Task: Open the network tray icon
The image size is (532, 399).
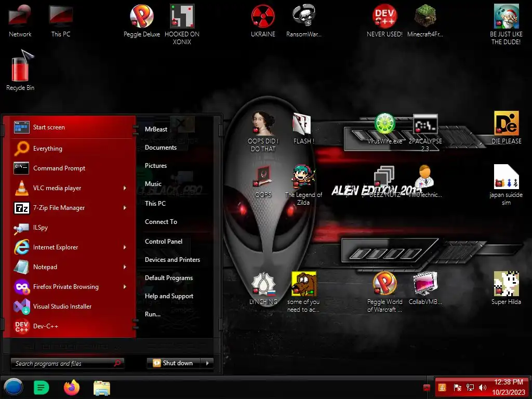Action: [x=470, y=387]
